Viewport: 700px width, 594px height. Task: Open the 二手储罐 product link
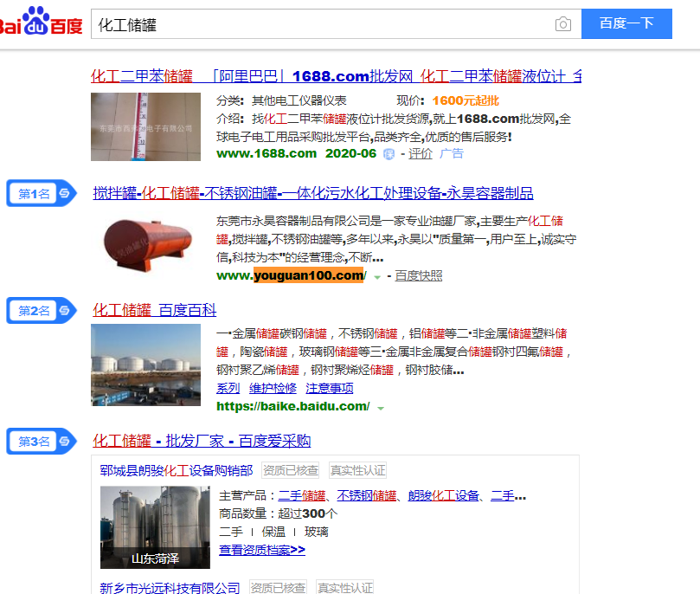(x=302, y=496)
